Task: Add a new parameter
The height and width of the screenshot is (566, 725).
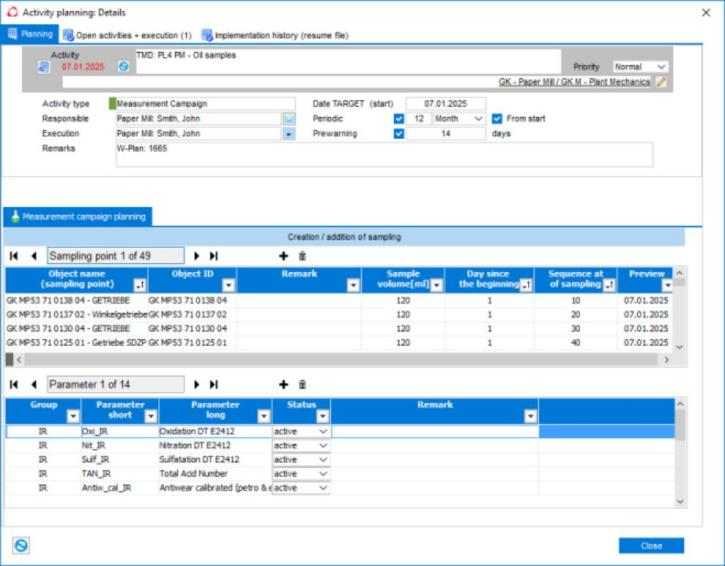Action: click(x=283, y=384)
